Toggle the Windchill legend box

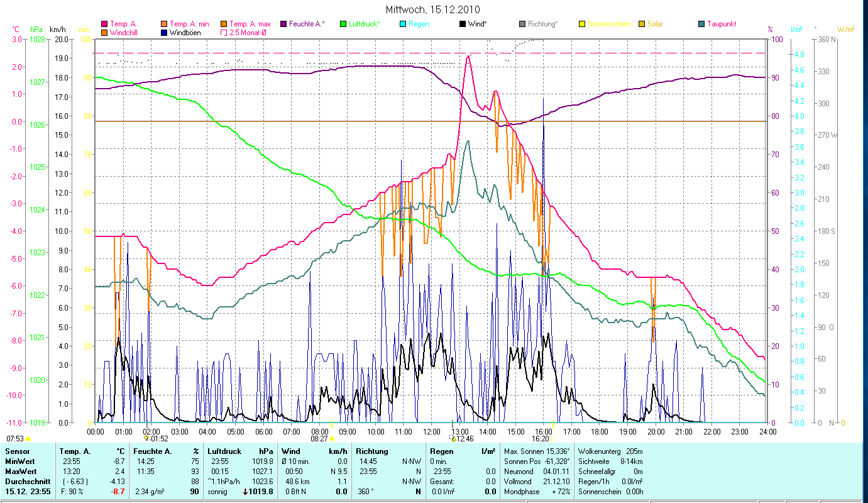104,32
